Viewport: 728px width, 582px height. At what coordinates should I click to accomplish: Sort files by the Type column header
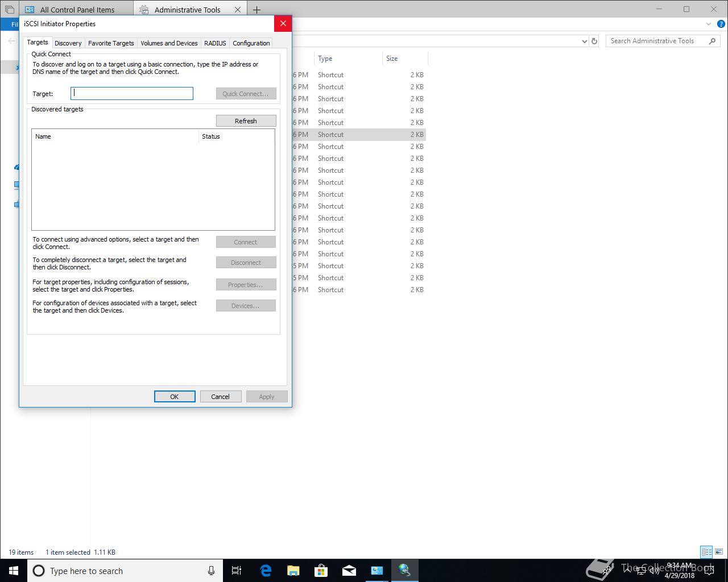(348, 59)
